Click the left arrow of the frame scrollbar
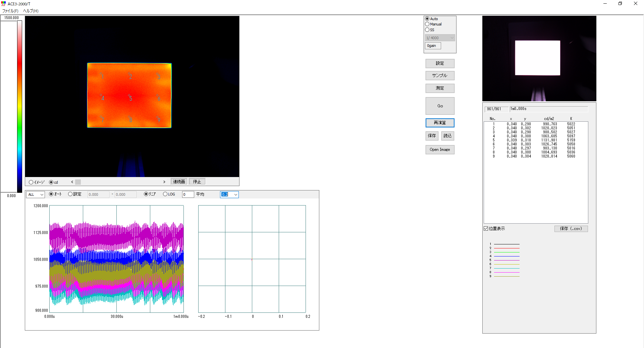 (72, 182)
